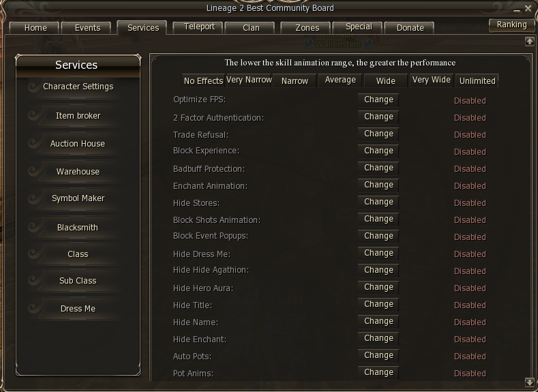The image size is (538, 392).
Task: Open the Donate tab
Action: [x=410, y=28]
